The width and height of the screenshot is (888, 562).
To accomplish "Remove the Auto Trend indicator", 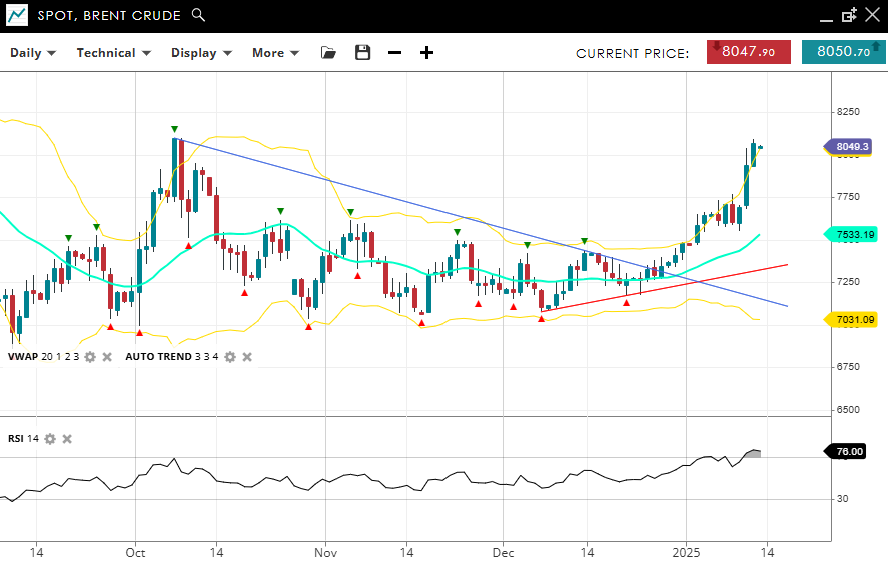I will (x=247, y=356).
